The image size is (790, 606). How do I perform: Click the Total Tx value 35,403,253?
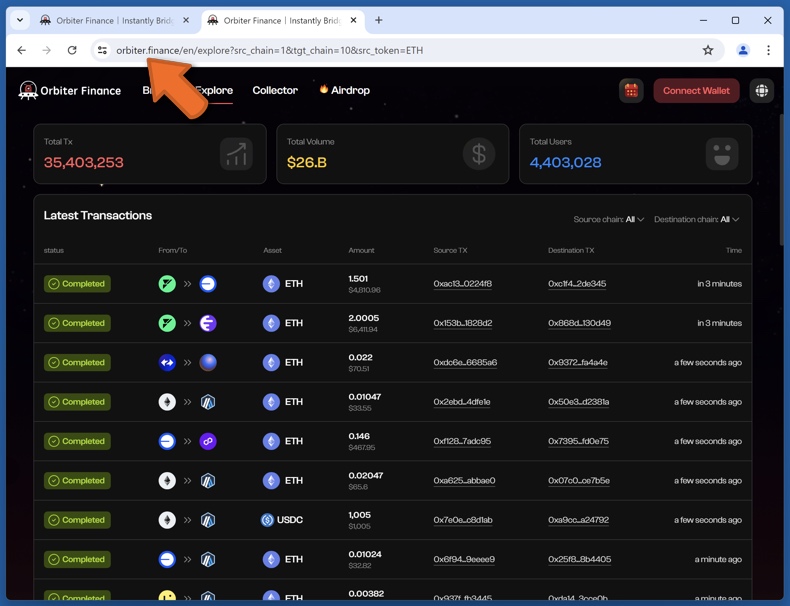[x=84, y=163]
